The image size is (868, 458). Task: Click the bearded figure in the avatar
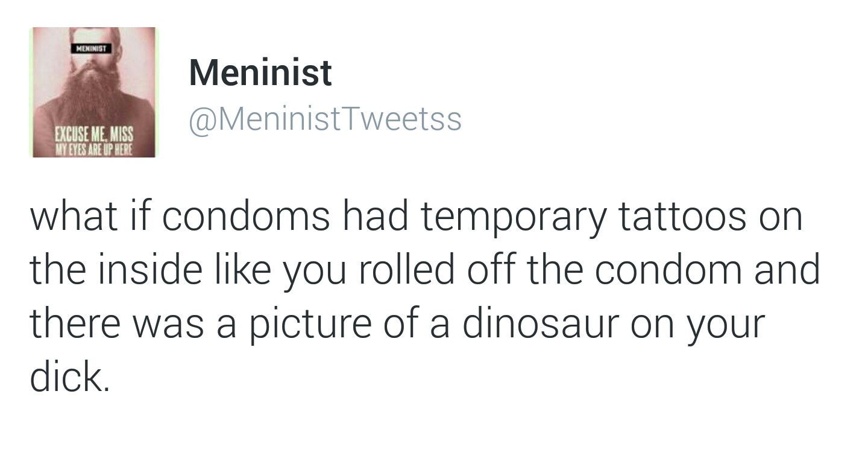click(x=92, y=91)
